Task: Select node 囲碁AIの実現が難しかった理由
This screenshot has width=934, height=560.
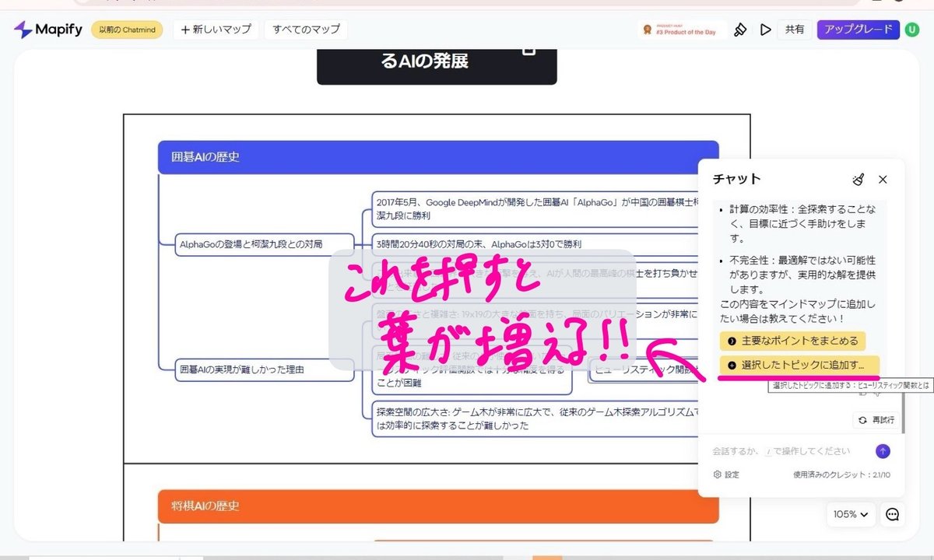Action: (x=265, y=370)
